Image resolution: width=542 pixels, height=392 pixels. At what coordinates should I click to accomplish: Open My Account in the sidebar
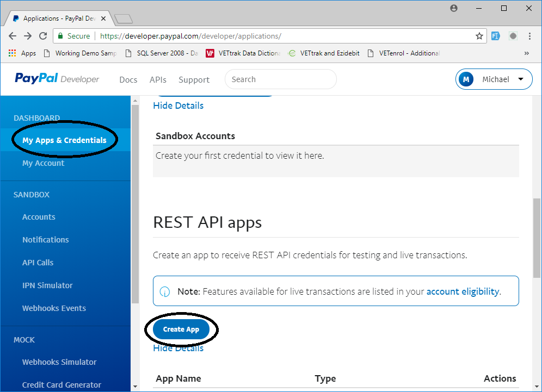tap(43, 163)
